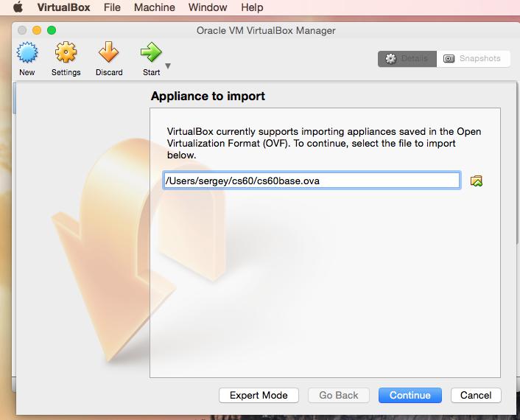Open the Machine menu
The width and height of the screenshot is (520, 420).
tap(154, 7)
